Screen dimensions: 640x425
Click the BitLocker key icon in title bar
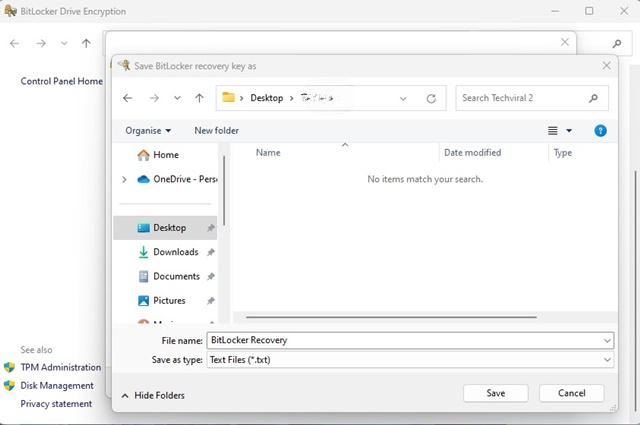tap(10, 10)
